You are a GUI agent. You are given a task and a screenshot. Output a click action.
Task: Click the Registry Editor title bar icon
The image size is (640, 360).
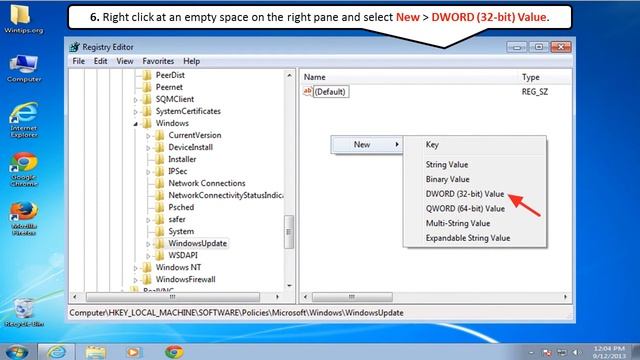74,47
